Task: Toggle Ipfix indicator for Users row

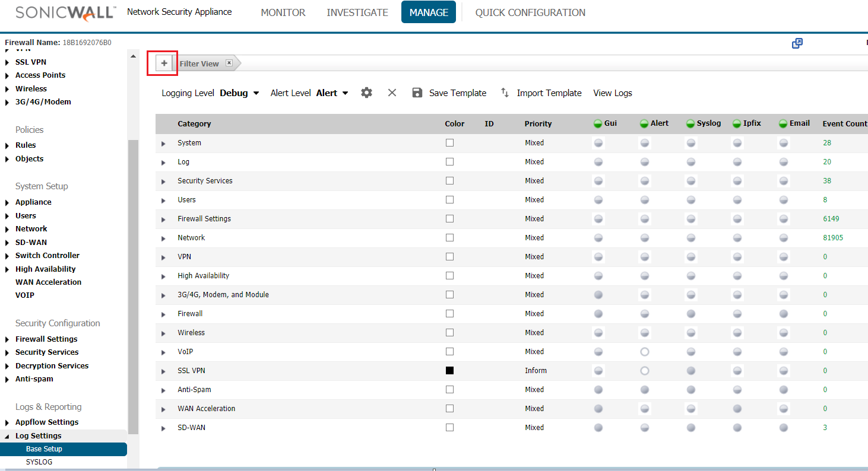Action: pyautogui.click(x=737, y=200)
